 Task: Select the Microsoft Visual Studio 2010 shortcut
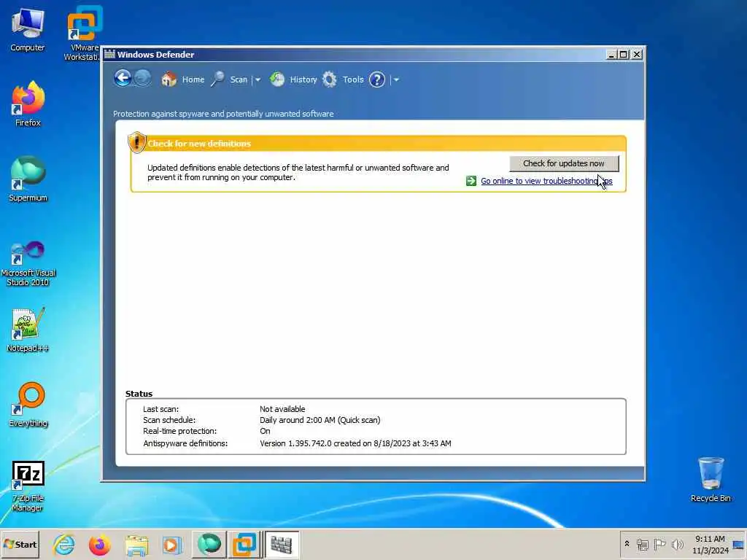coord(28,263)
